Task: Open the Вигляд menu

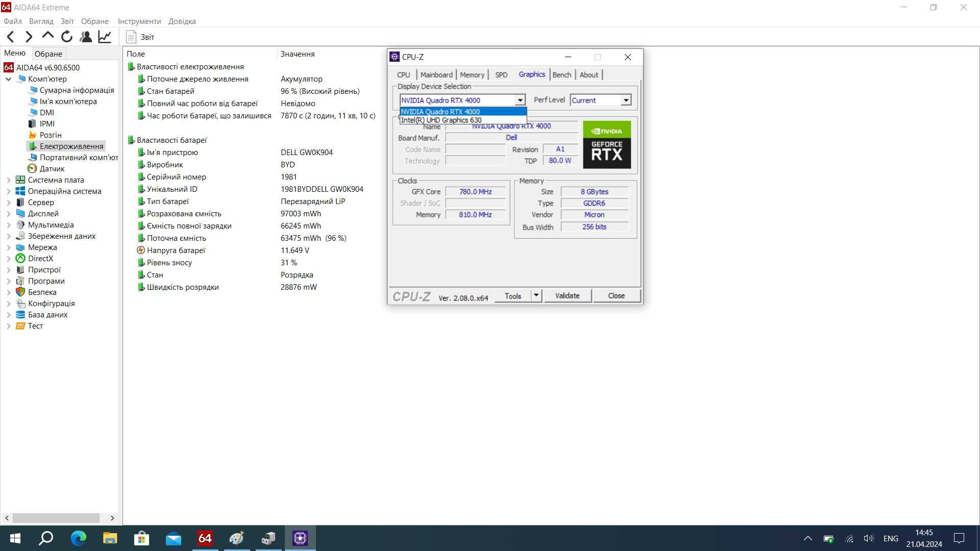Action: (x=41, y=21)
